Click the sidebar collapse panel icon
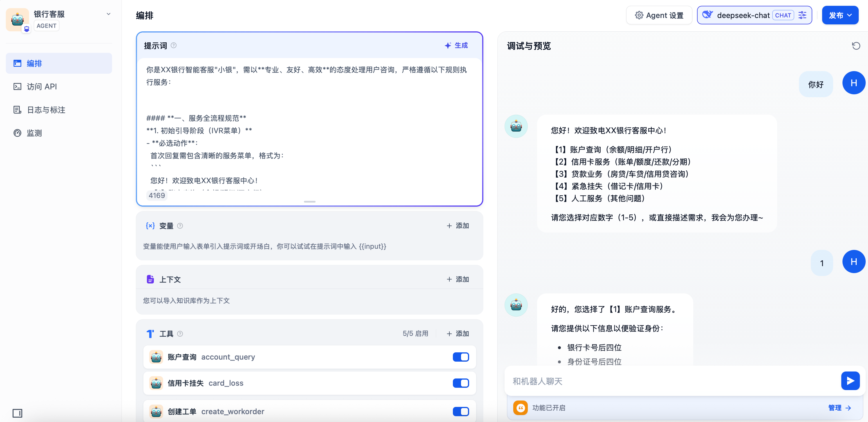This screenshot has width=868, height=422. pos(17,413)
